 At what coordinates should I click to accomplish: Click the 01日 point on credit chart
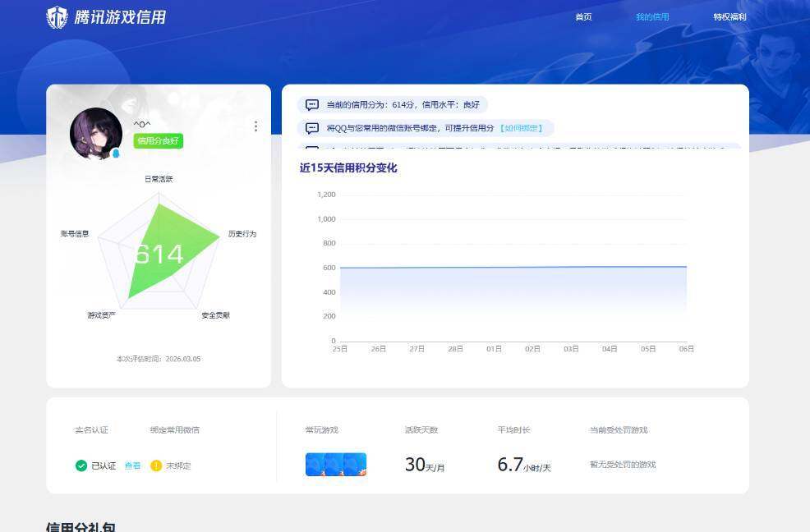coord(494,268)
